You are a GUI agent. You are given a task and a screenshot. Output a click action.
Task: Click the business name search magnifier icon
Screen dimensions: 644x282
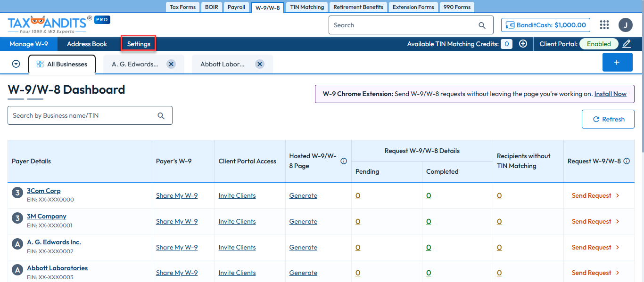point(161,116)
